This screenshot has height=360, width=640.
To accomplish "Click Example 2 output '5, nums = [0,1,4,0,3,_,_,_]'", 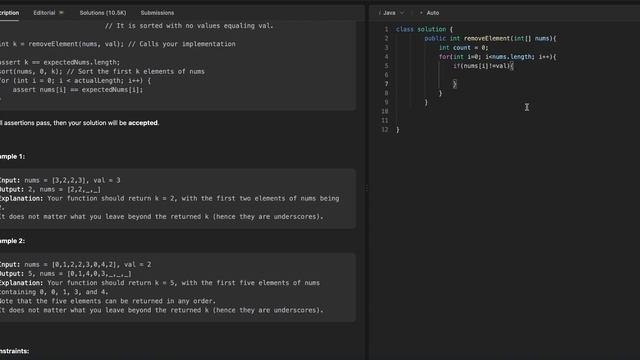I will coord(80,273).
